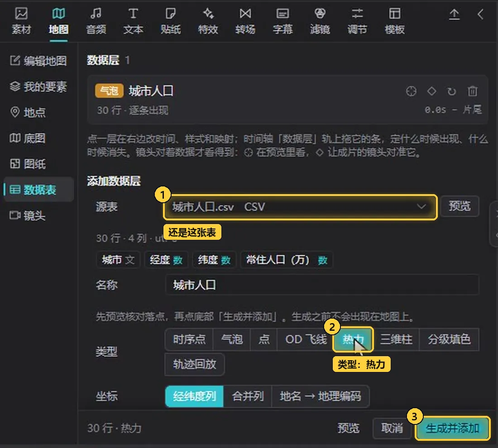Click the refresh icon on 城市人口 layer

[452, 91]
